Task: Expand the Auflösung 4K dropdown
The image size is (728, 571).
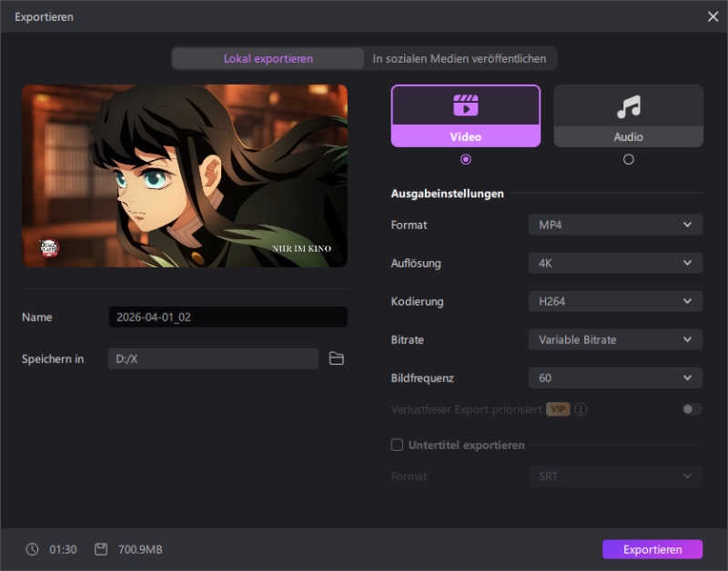Action: click(x=615, y=263)
